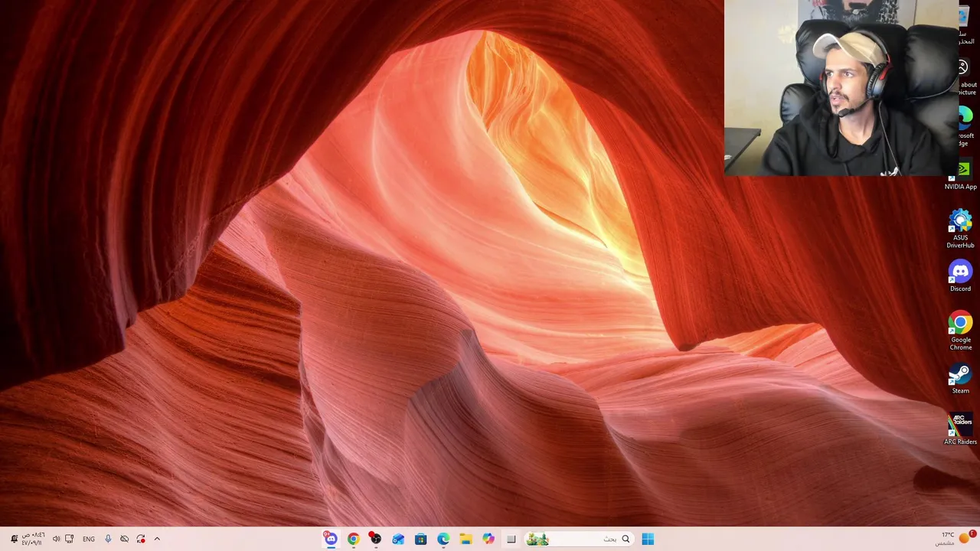The image size is (980, 551).
Task: Open the Steam desktop shortcut
Action: tap(960, 379)
